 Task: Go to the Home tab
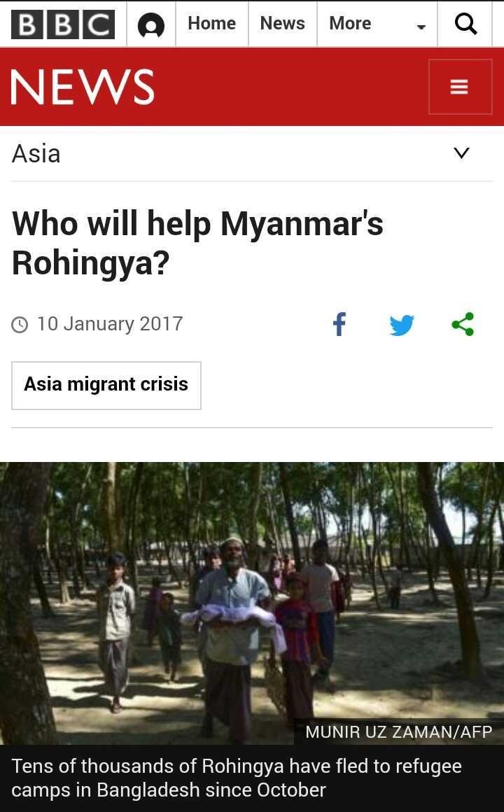click(x=211, y=23)
